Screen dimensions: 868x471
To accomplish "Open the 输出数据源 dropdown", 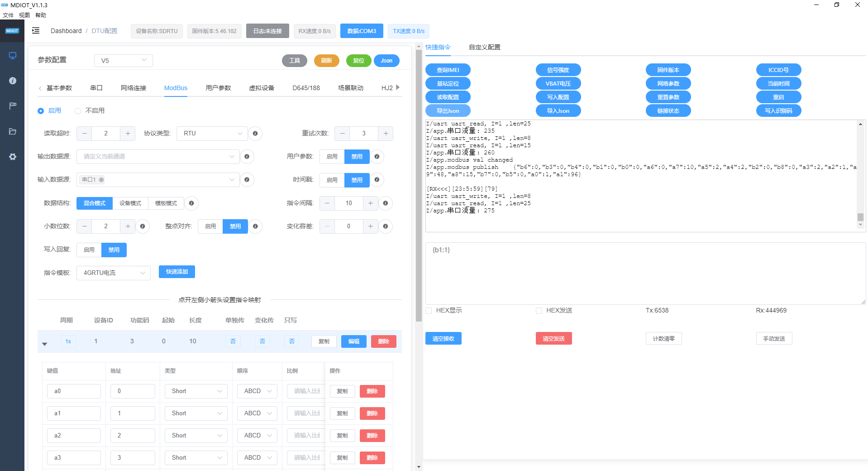I will coord(158,157).
